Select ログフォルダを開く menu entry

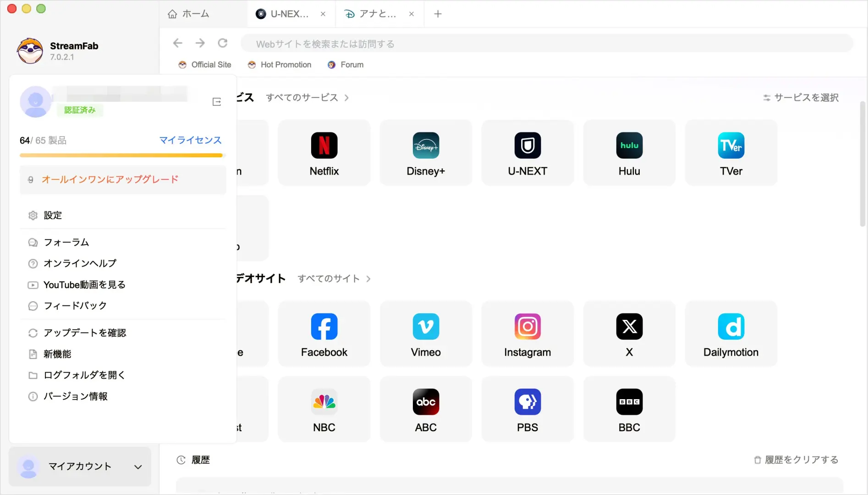pyautogui.click(x=123, y=375)
